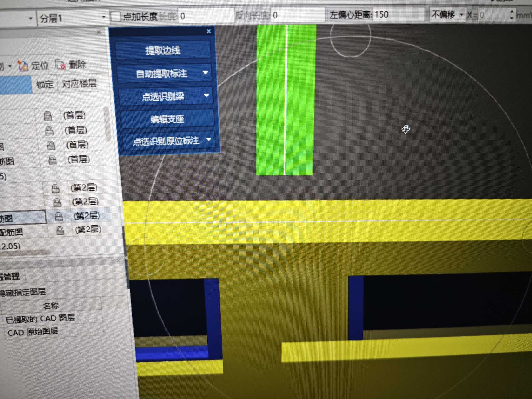
Task: Click the 左偏心距离 field showing 150
Action: (x=399, y=15)
